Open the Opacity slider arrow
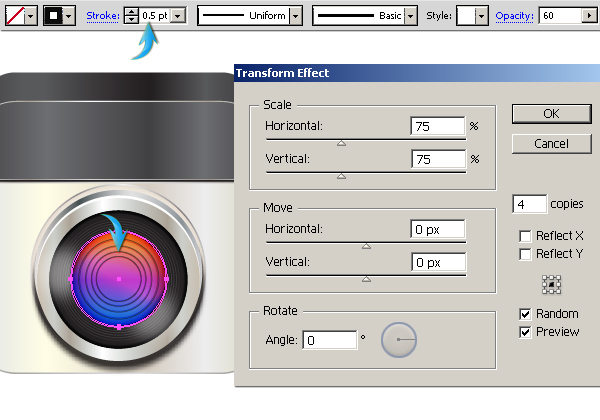This screenshot has width=600, height=420. [589, 16]
